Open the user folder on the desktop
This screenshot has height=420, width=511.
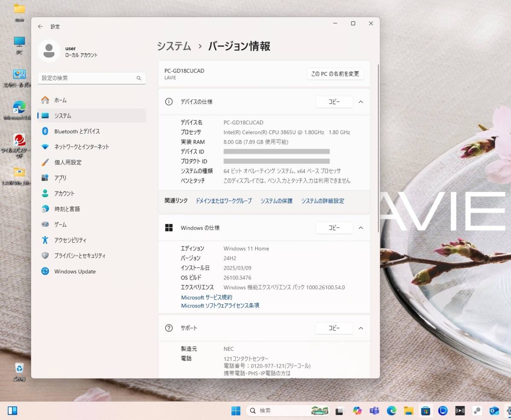19,13
